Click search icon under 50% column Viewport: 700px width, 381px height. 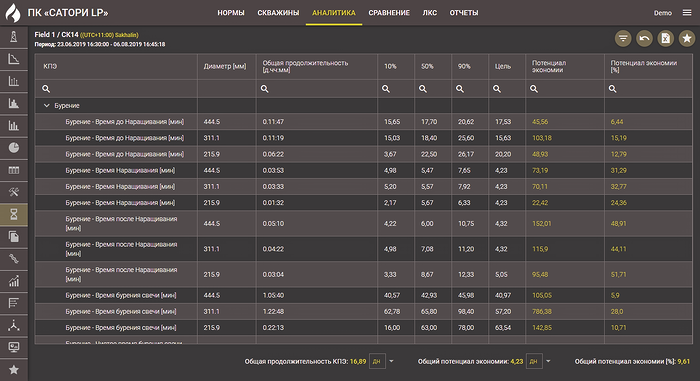423,89
